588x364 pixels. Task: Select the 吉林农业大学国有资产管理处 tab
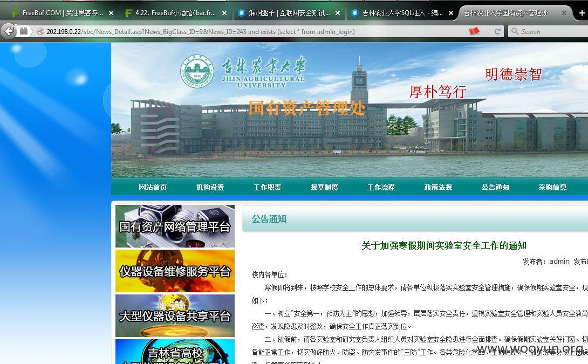point(515,13)
